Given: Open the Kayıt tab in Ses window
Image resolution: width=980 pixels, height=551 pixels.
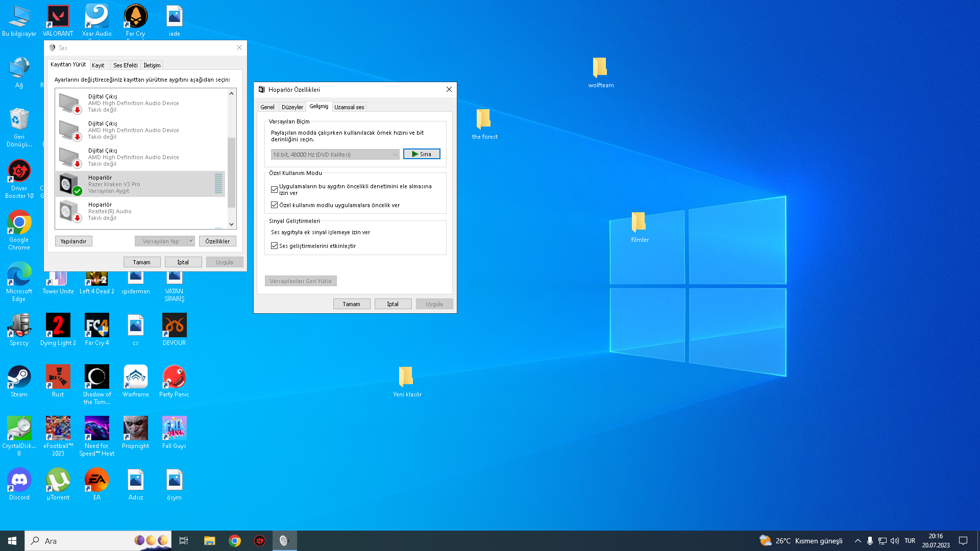Looking at the screenshot, I should tap(98, 65).
